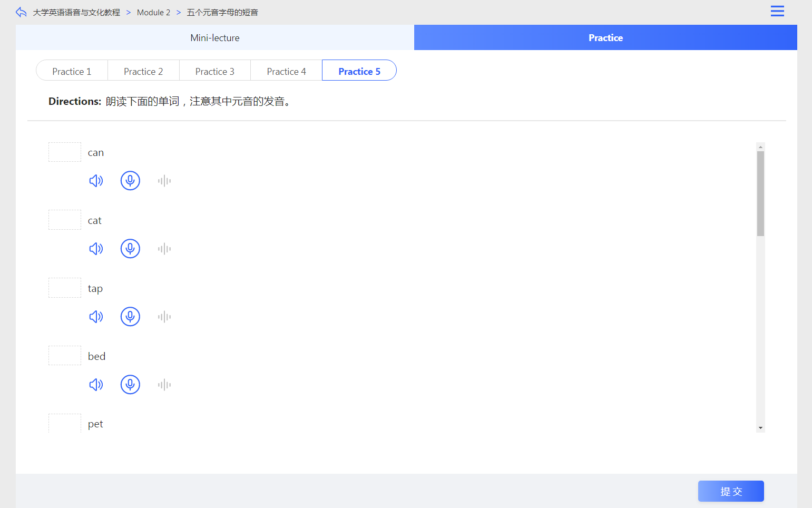Play the audio for word 'cat'
The image size is (812, 508).
[96, 249]
